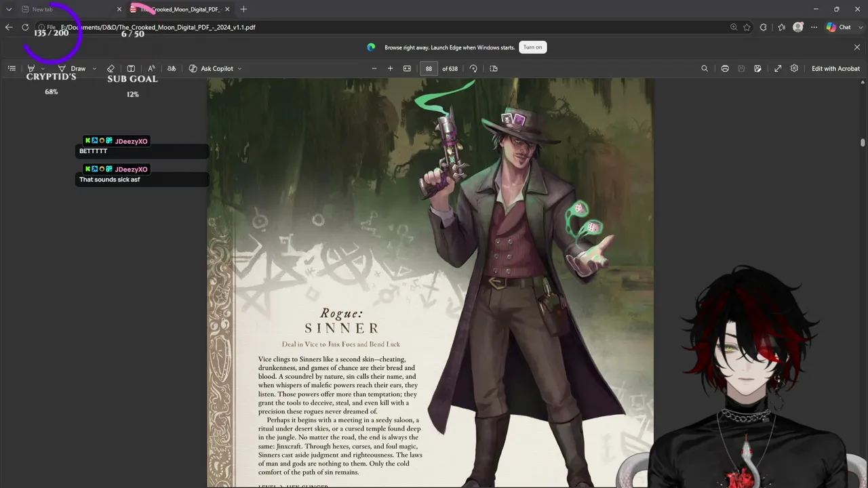Open the tab actions menu chevron
Image resolution: width=868 pixels, height=488 pixels.
(x=9, y=9)
